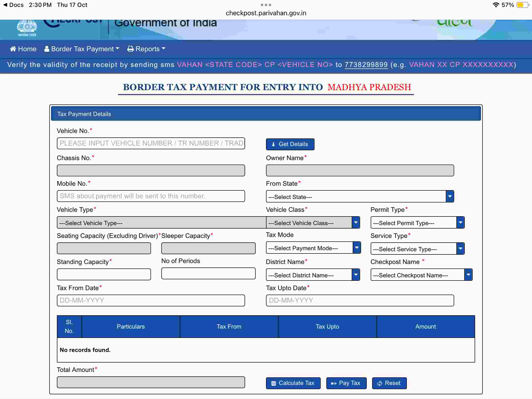Click the Border Tax Payment user icon

(x=47, y=49)
